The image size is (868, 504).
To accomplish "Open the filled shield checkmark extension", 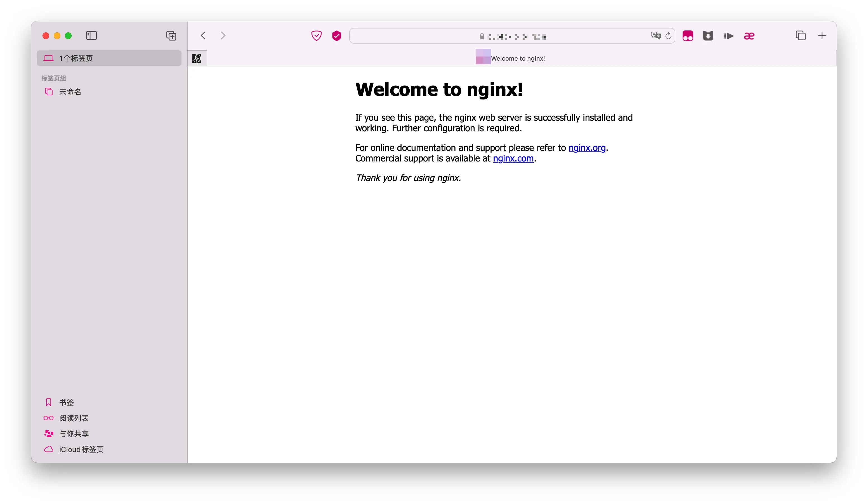I will pyautogui.click(x=336, y=36).
